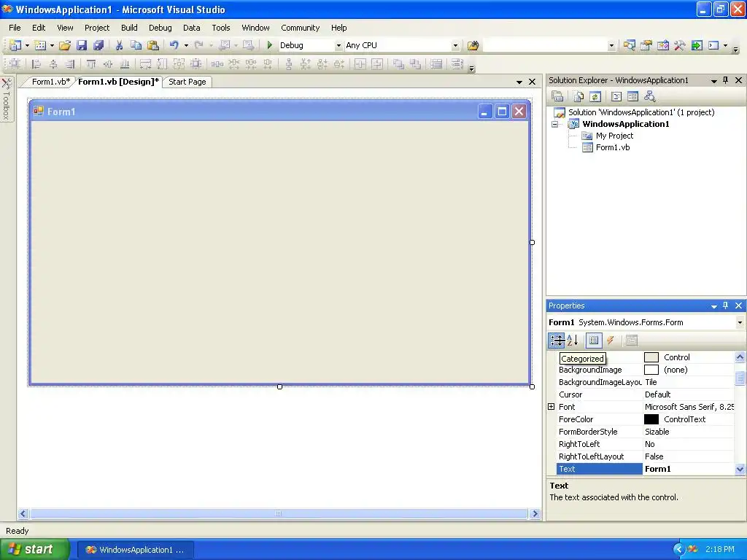The height and width of the screenshot is (560, 747).
Task: Start debugging with the green play icon
Action: [270, 45]
